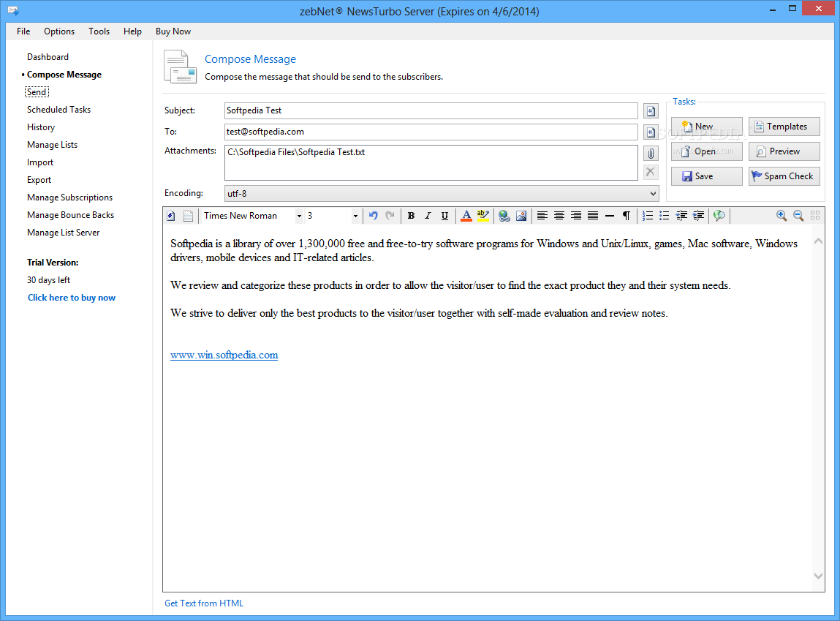Align text right
This screenshot has width=840, height=621.
576,216
